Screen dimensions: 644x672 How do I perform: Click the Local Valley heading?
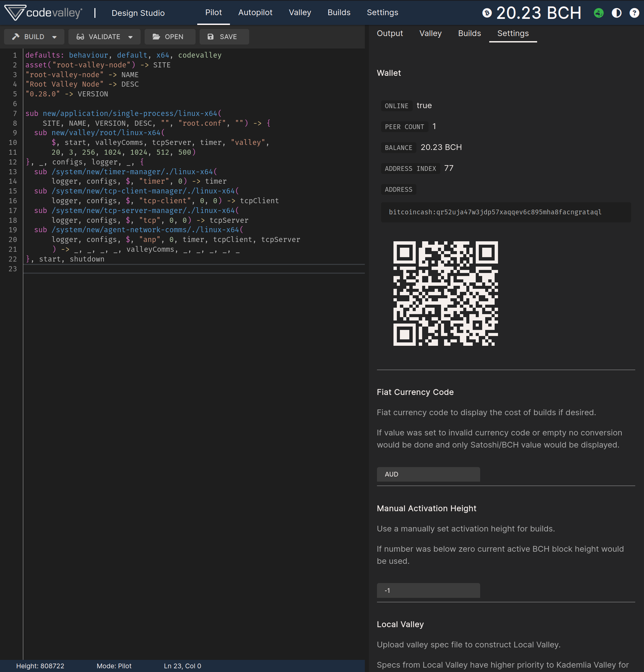coord(400,624)
